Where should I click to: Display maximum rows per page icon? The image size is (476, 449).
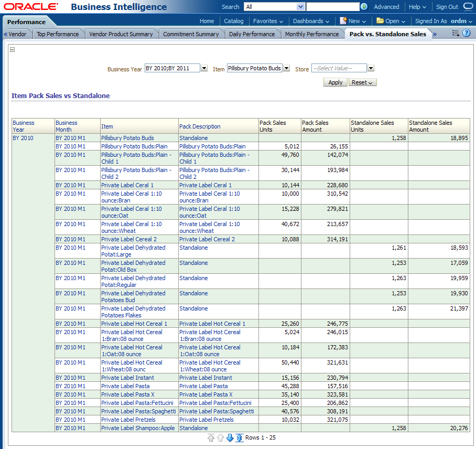(x=239, y=437)
